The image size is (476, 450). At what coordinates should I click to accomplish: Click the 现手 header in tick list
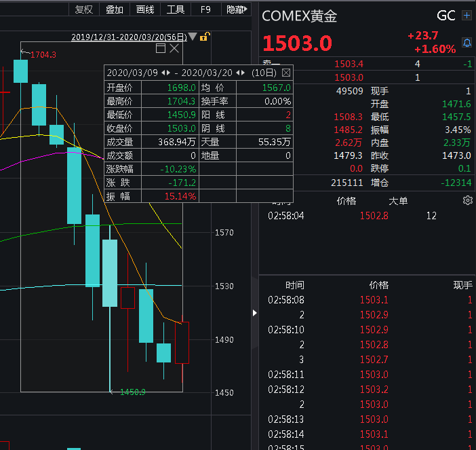point(462,285)
